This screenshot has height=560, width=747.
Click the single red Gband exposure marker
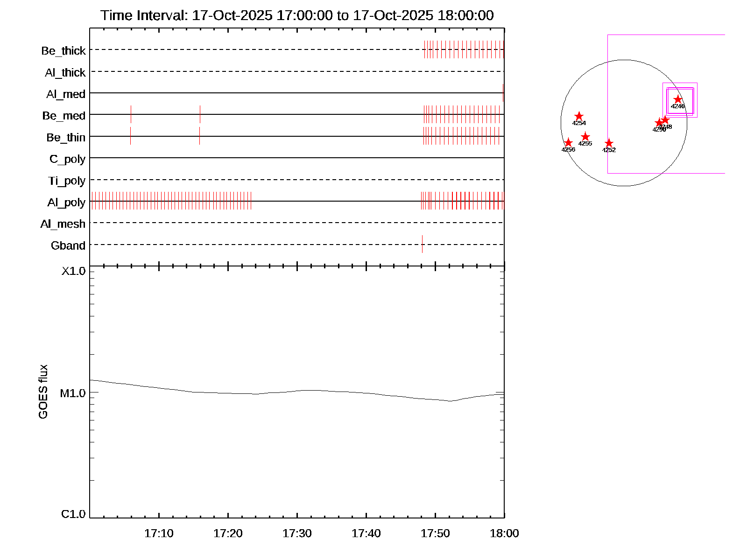422,244
